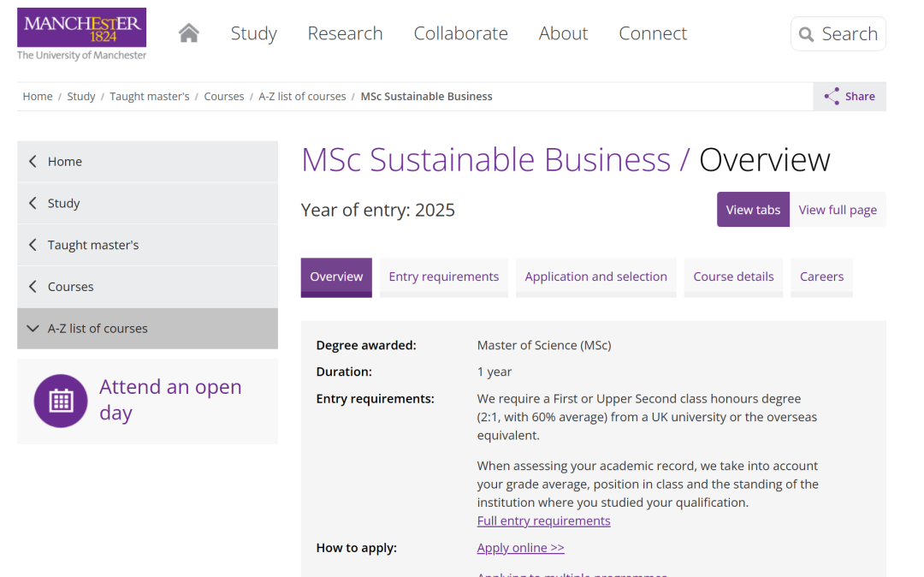Open the Attend an open day link
The height and width of the screenshot is (577, 924).
pos(170,400)
